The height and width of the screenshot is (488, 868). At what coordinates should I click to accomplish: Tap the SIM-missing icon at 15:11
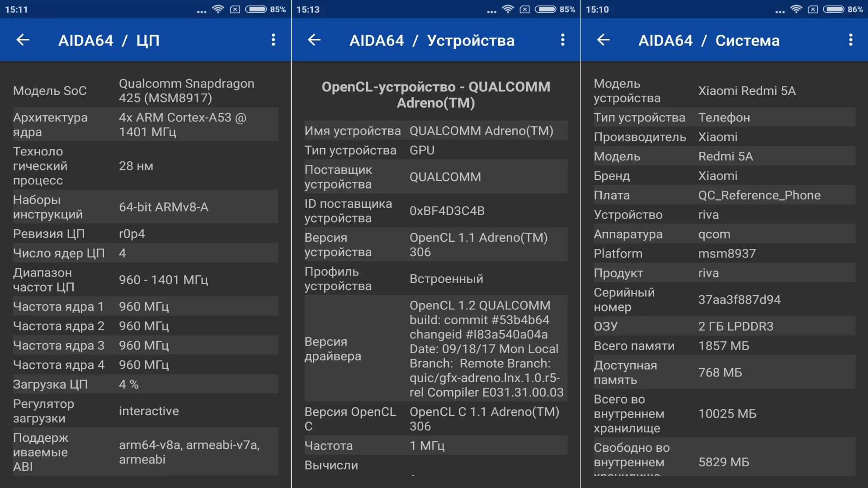tap(235, 9)
